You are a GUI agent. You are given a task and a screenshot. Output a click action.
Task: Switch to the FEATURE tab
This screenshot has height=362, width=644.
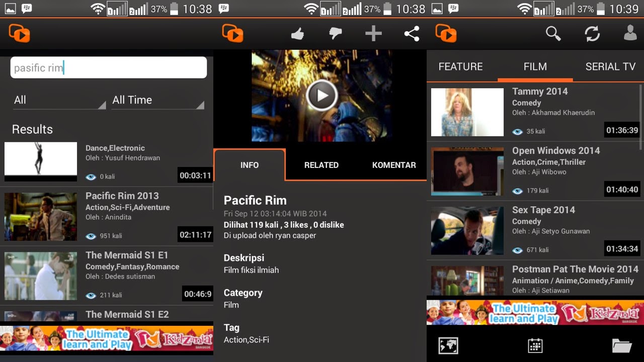pos(460,66)
